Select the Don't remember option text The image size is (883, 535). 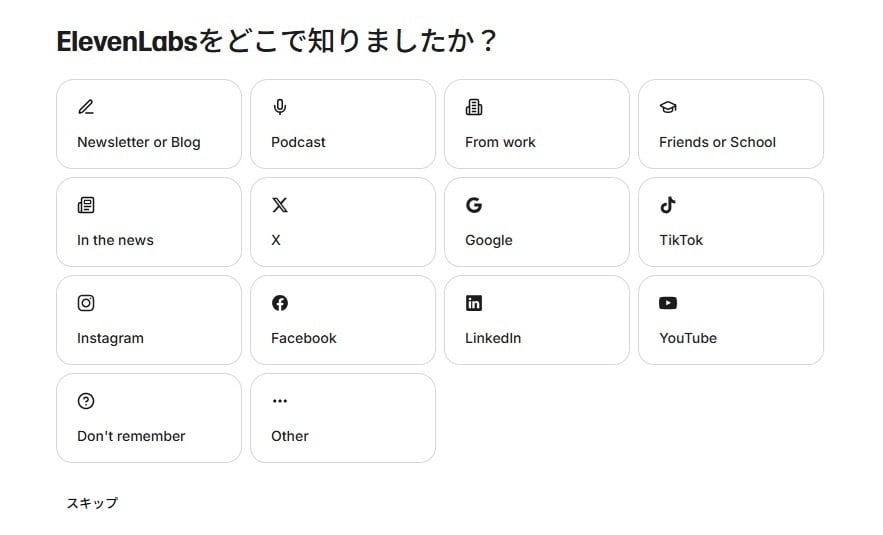click(x=131, y=436)
